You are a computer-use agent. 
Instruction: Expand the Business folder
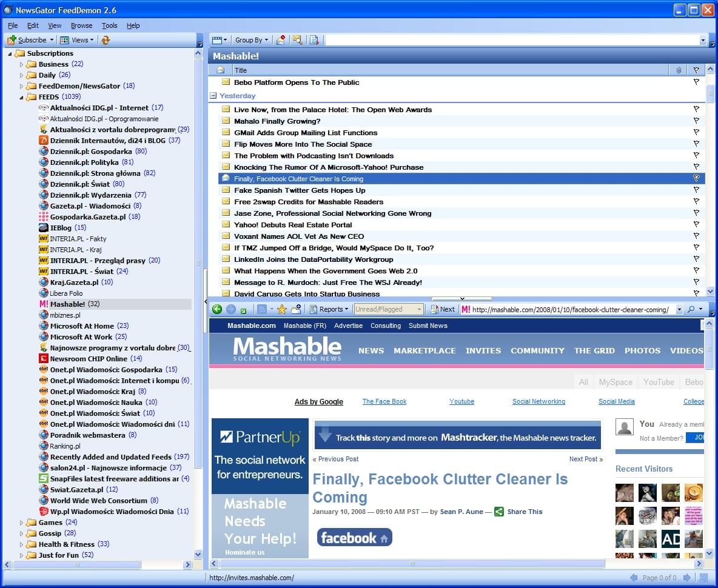pyautogui.click(x=21, y=64)
